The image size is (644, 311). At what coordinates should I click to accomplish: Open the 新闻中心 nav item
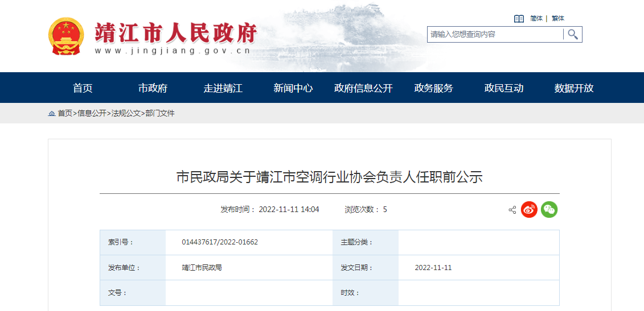[293, 88]
